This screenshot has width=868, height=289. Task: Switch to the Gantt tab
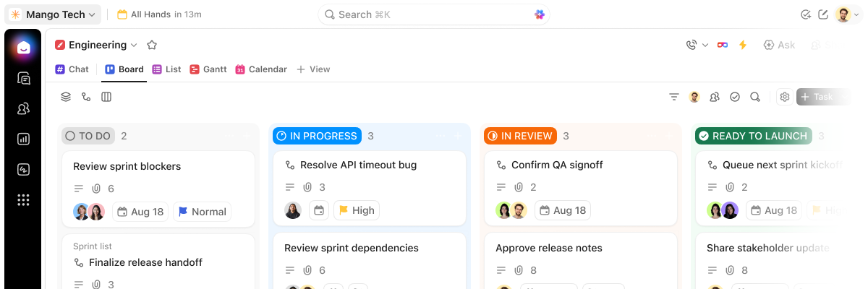click(208, 69)
